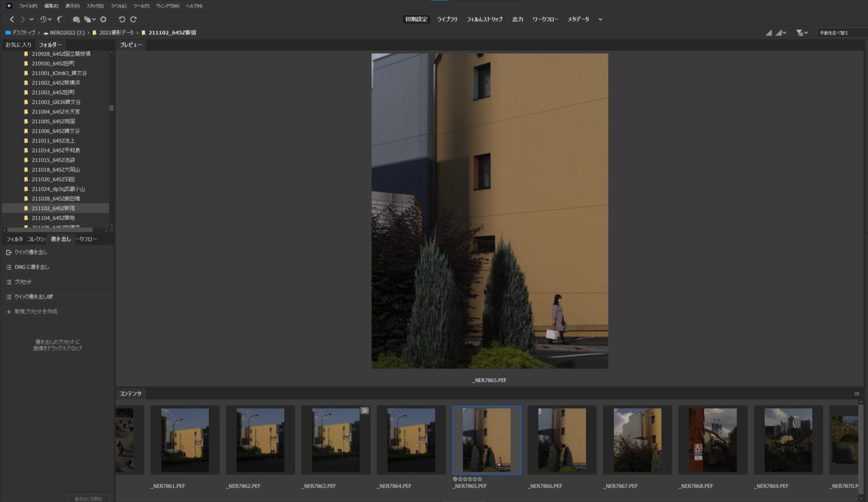This screenshot has height=502, width=868.
Task: Click the DNG に書き出し preset
Action: 32,267
